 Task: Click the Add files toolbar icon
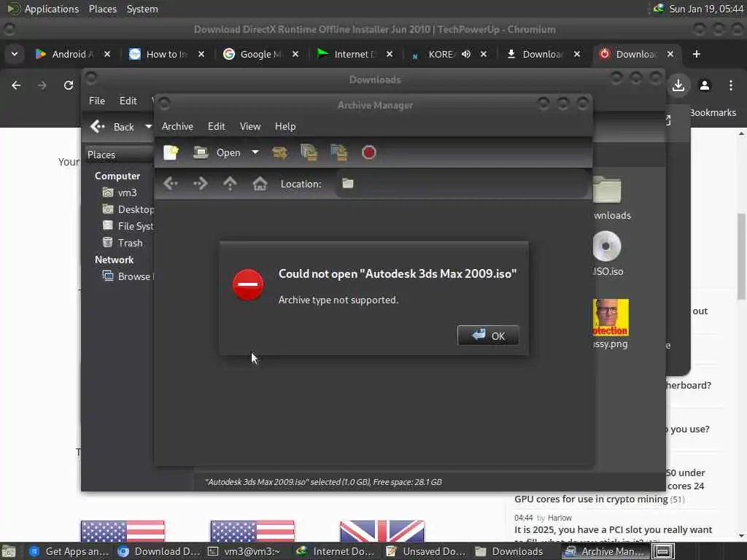309,152
